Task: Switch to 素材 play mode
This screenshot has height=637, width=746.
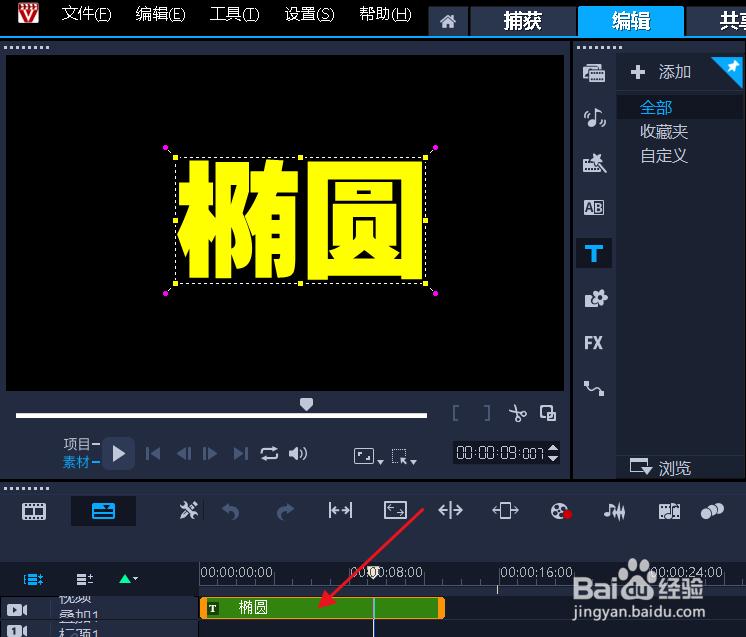Action: [x=77, y=462]
